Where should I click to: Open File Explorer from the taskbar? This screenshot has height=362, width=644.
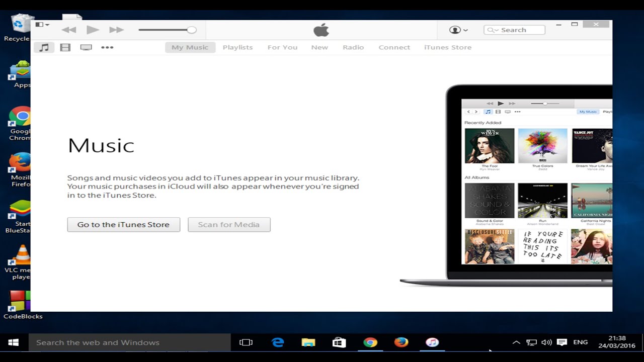[x=308, y=342]
